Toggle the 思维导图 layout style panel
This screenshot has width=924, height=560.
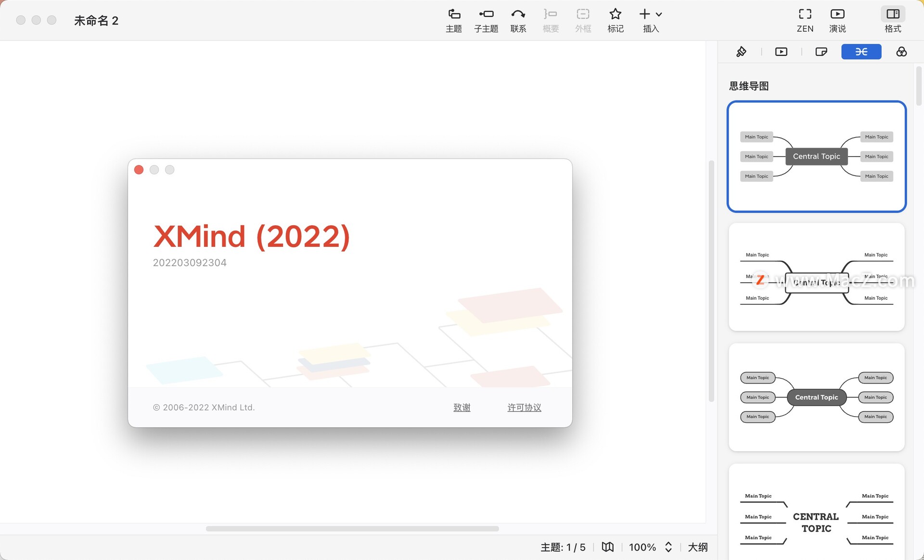pos(861,51)
